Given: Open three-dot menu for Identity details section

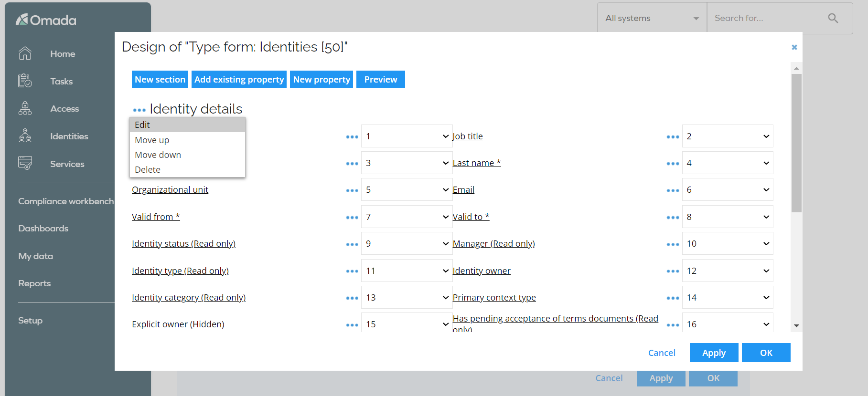Looking at the screenshot, I should (x=139, y=110).
